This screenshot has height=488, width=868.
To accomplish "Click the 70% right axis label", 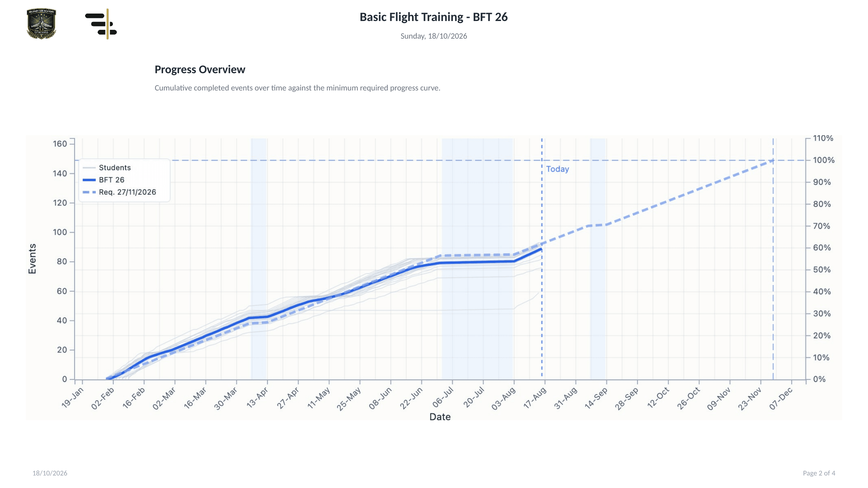I will [822, 226].
